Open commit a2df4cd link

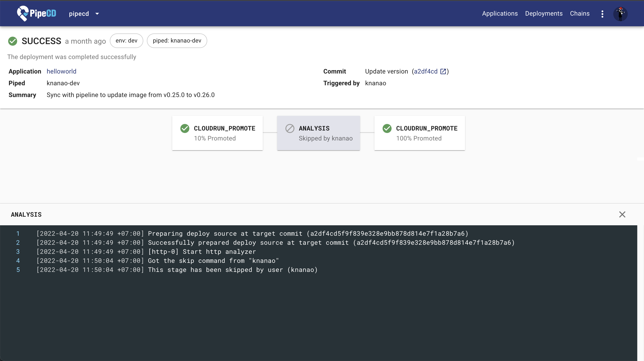pos(425,71)
